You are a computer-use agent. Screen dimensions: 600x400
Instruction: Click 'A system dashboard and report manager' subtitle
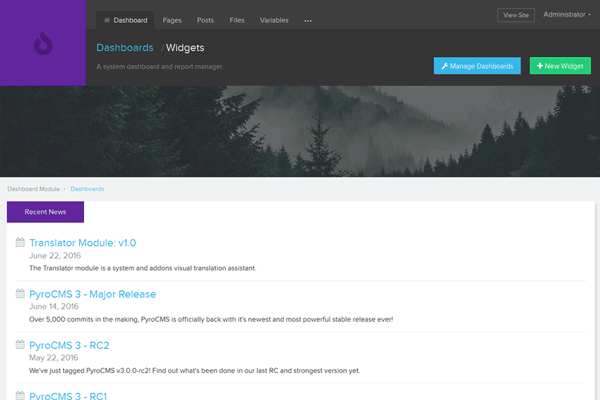(x=160, y=67)
